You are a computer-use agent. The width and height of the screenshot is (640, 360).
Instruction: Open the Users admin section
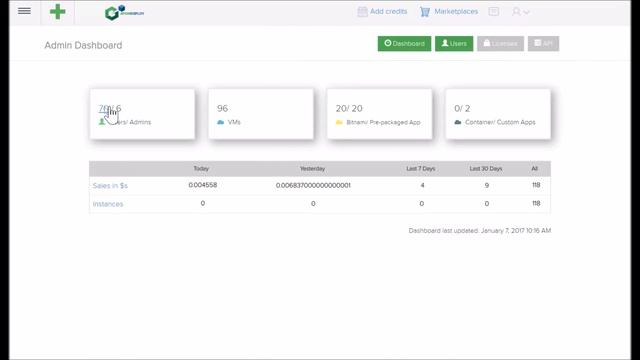coord(454,44)
